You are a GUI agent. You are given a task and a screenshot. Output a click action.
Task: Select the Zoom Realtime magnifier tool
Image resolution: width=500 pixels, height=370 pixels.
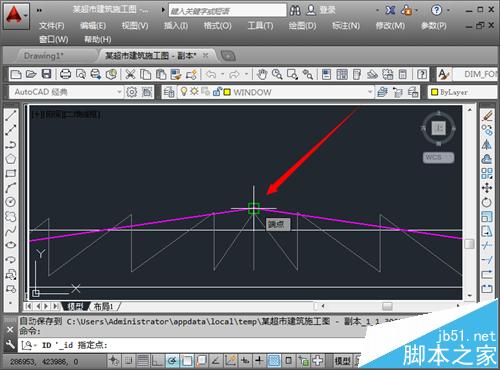277,74
